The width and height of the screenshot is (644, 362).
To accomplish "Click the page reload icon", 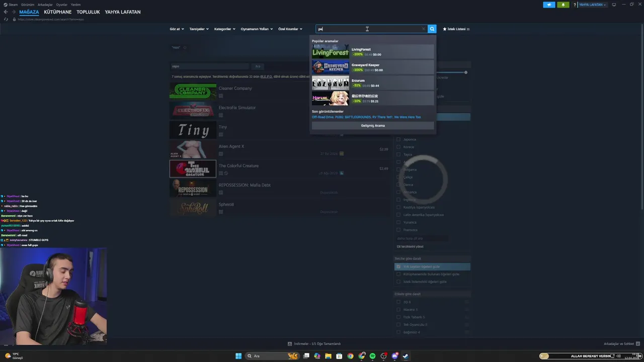I will point(6,19).
